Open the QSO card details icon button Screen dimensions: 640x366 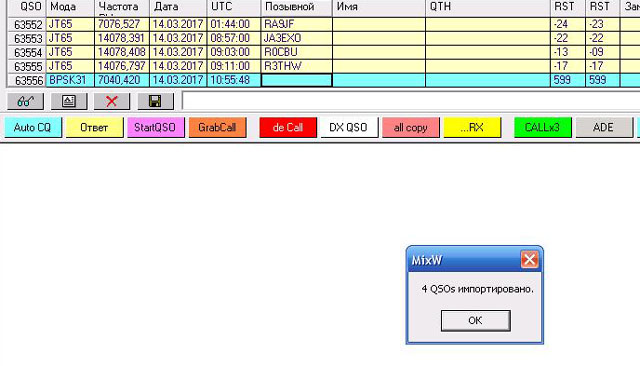69,101
